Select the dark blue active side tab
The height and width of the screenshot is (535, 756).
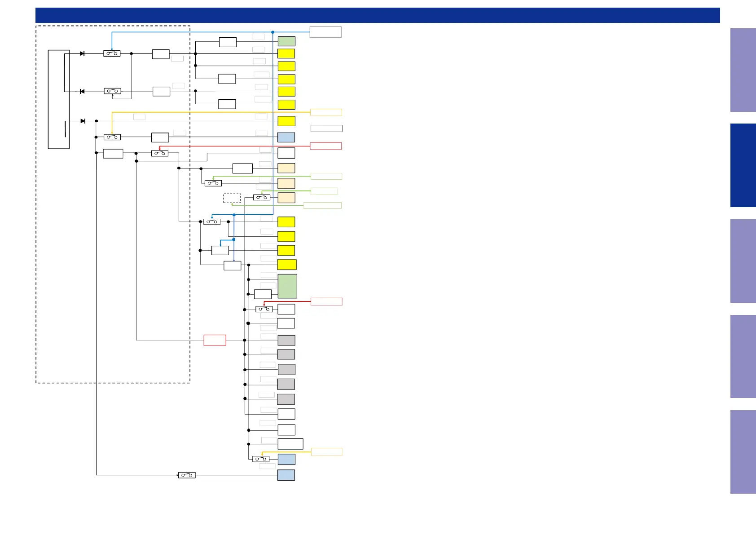(x=743, y=165)
